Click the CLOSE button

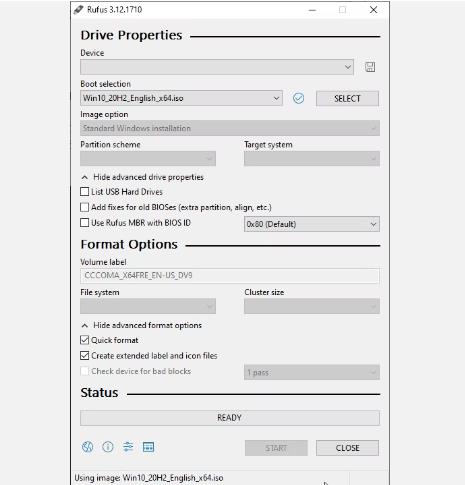[347, 448]
